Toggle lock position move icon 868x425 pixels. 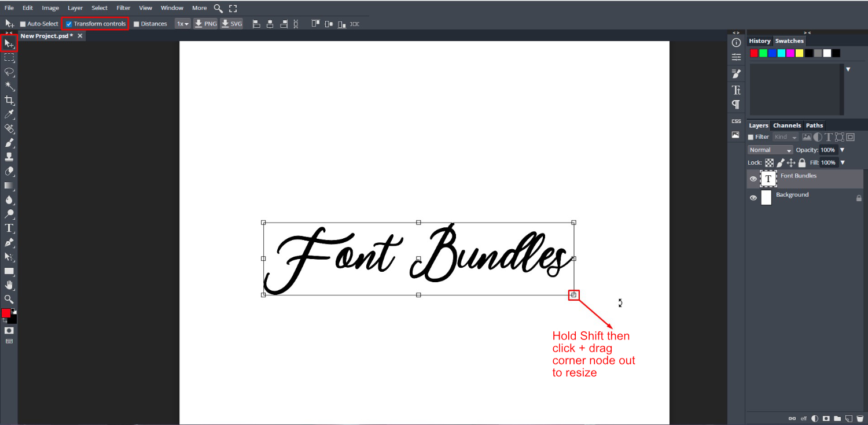tap(791, 163)
